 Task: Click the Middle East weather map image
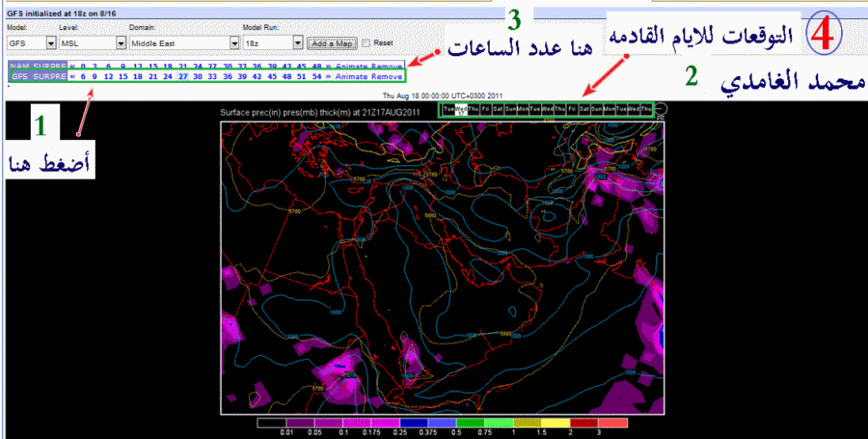(443, 268)
